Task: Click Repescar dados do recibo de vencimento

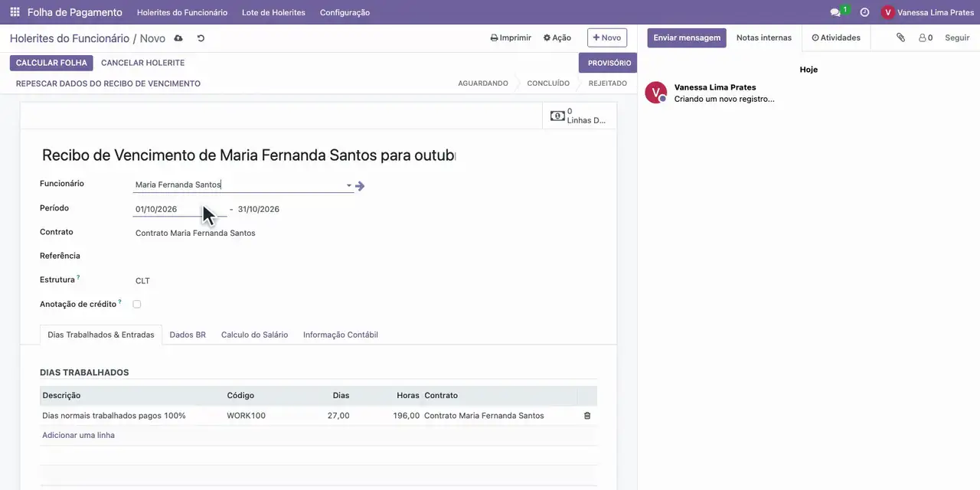Action: coord(108,83)
